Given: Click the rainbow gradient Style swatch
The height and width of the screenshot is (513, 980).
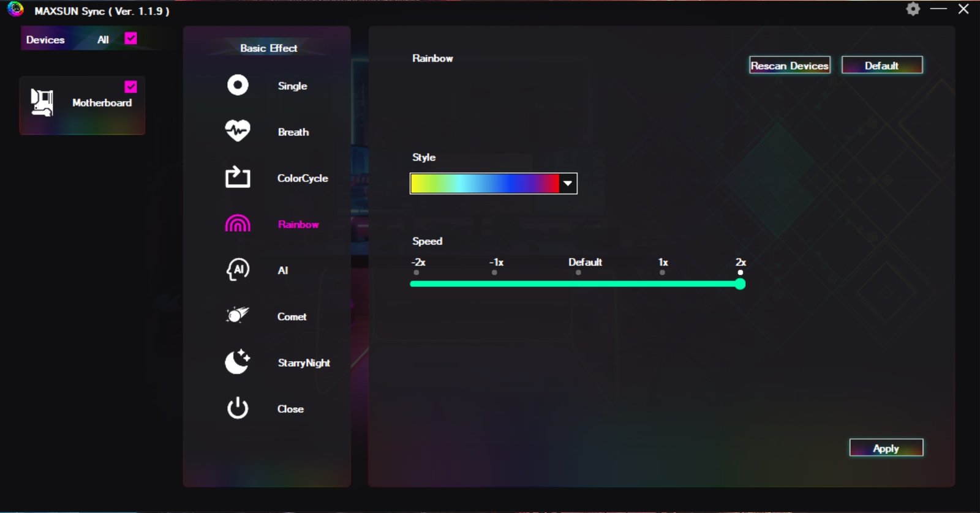Looking at the screenshot, I should tap(484, 183).
